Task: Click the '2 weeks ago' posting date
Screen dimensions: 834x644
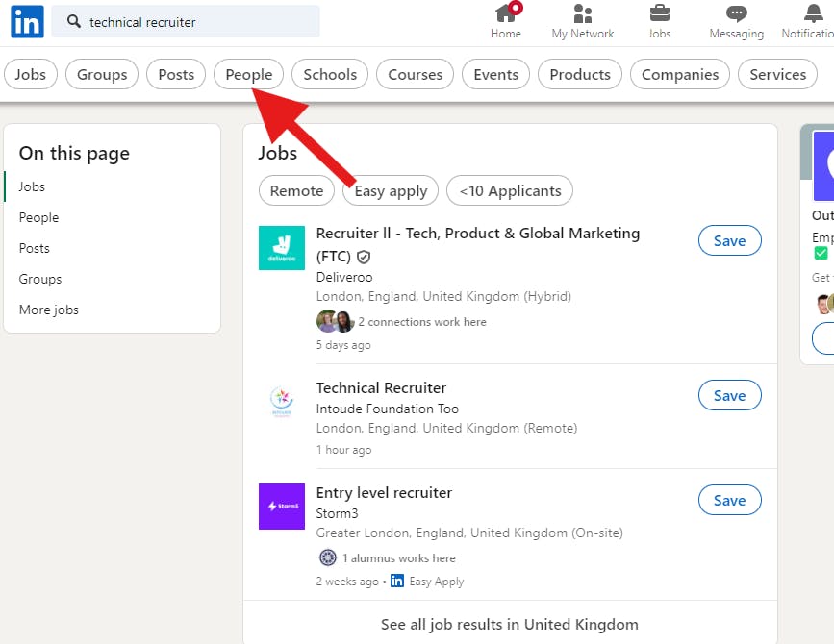Action: pyautogui.click(x=347, y=582)
